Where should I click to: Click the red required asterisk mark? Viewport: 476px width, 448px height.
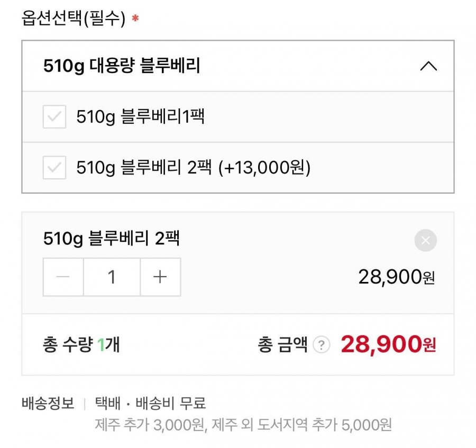(x=135, y=19)
